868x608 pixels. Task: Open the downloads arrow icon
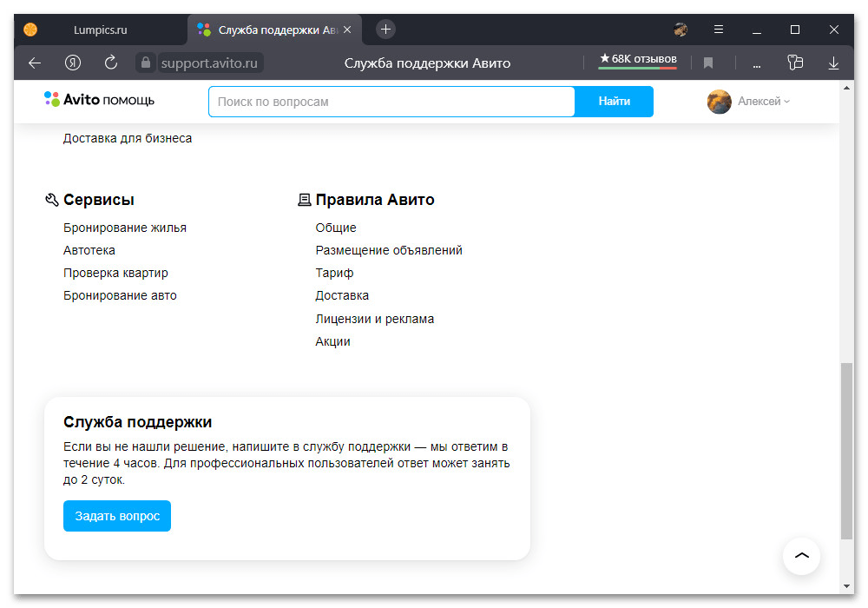pos(833,63)
